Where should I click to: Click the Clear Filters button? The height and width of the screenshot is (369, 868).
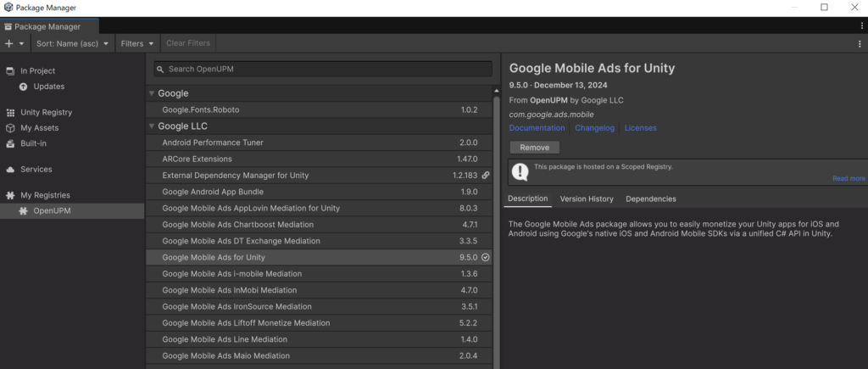(188, 43)
